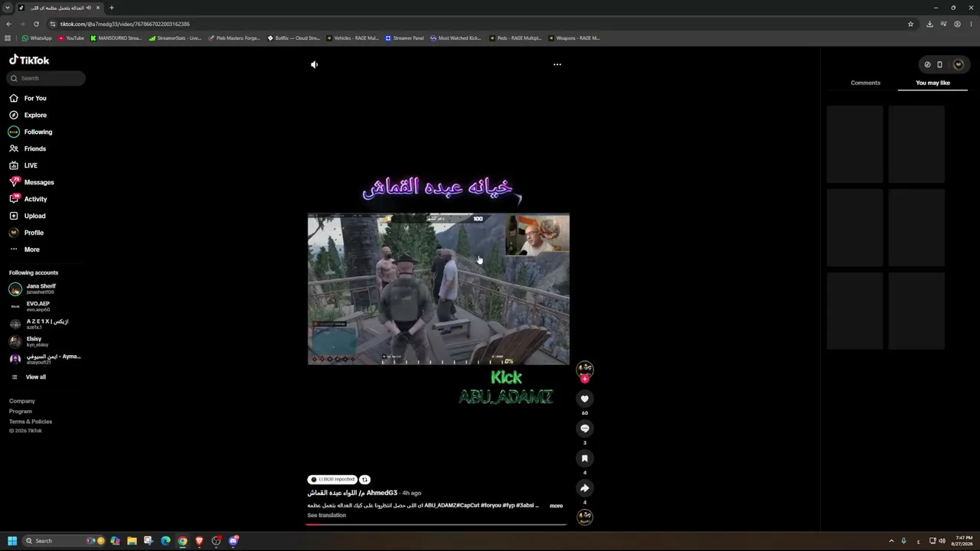Viewport: 980px width, 551px height.
Task: Open File Explorer from the taskbar
Action: pos(132,541)
